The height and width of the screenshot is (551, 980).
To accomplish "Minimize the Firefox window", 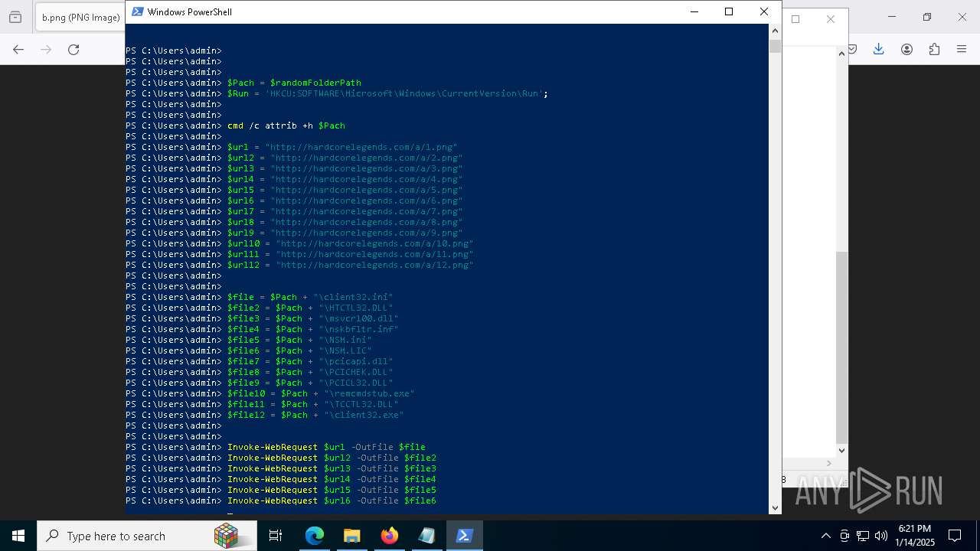I will pos(892,17).
